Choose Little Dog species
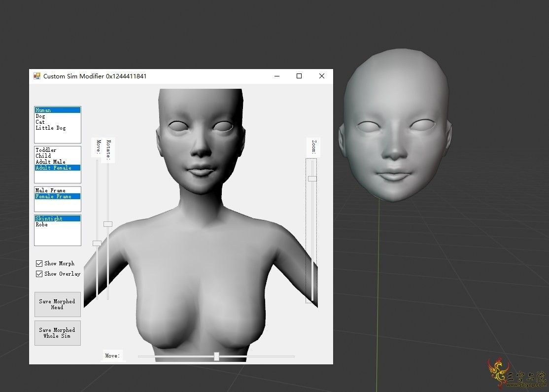Image resolution: width=549 pixels, height=392 pixels. pos(58,128)
